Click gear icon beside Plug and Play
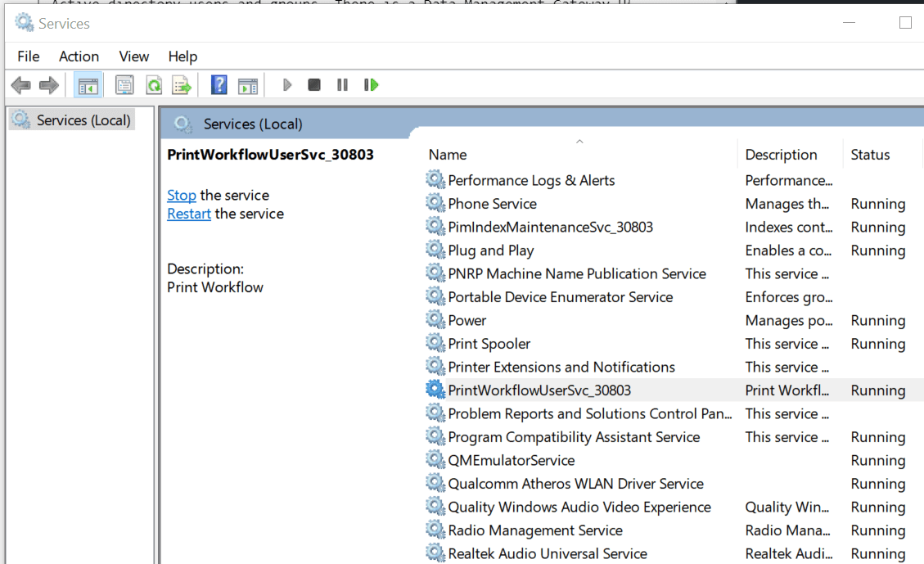 [435, 250]
